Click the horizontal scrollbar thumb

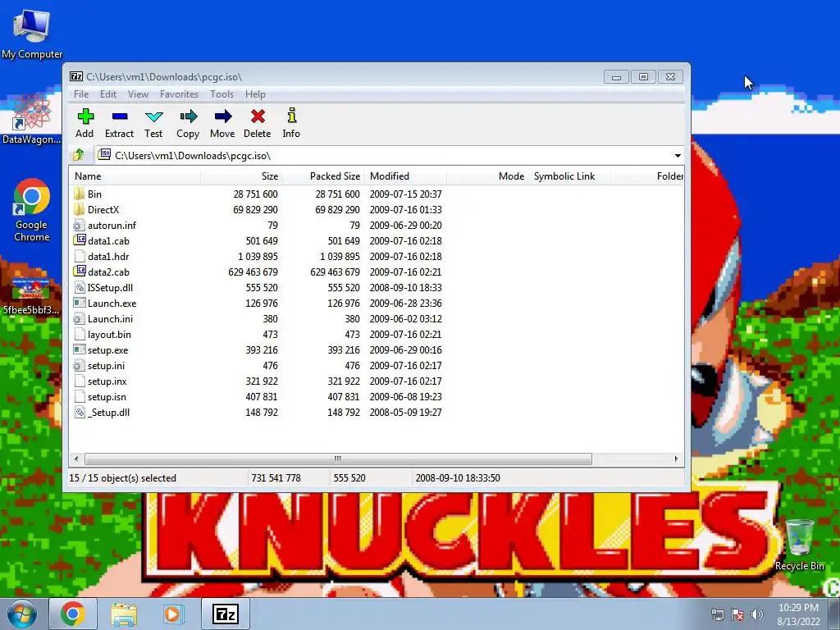[x=338, y=459]
